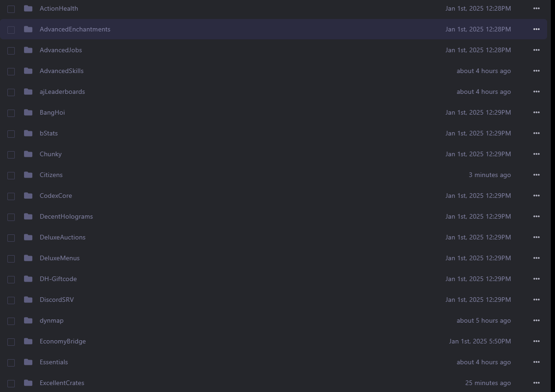Navigate into the CodexCore folder
555x392 pixels.
(x=55, y=196)
